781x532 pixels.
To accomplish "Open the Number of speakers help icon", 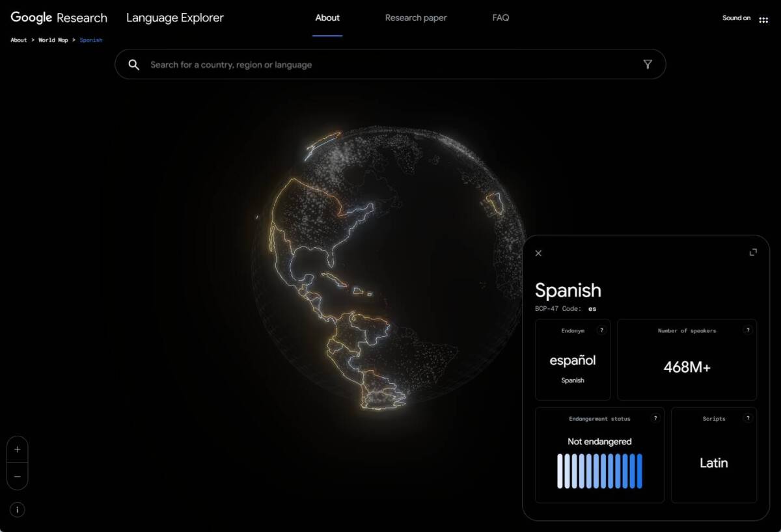I will tap(746, 330).
